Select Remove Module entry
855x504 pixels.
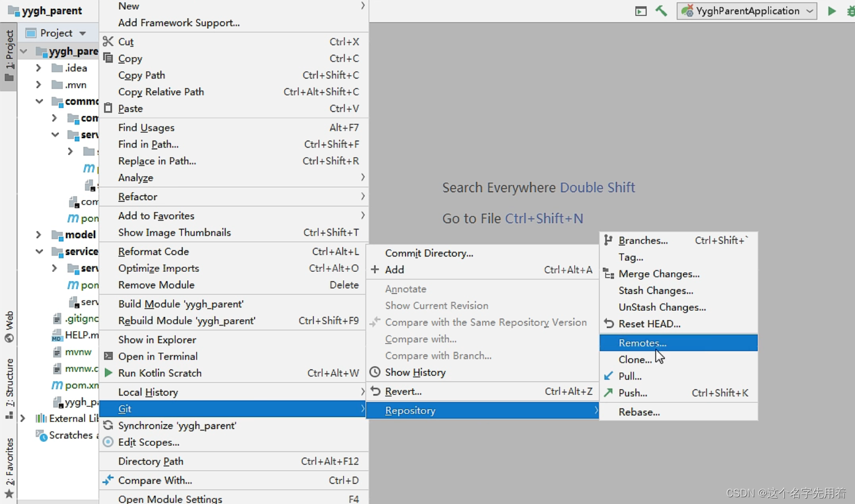click(233, 285)
